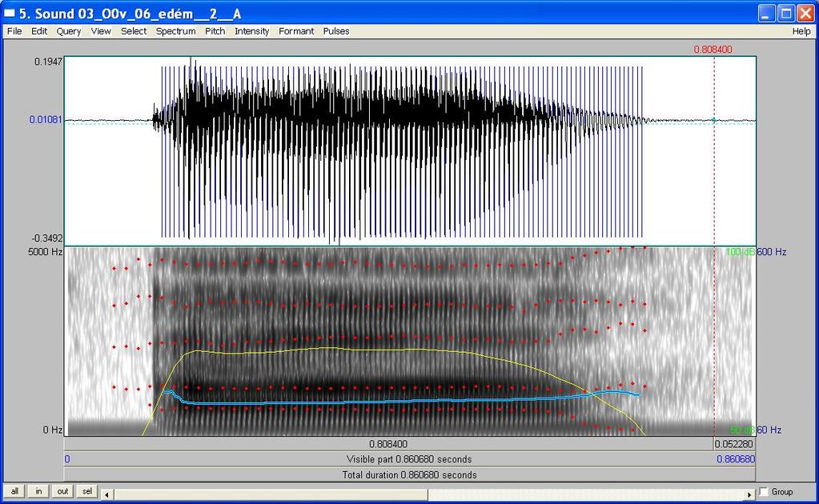Screen dimensions: 819x504
Task: Minimize the Sound editor window
Action: 766,13
